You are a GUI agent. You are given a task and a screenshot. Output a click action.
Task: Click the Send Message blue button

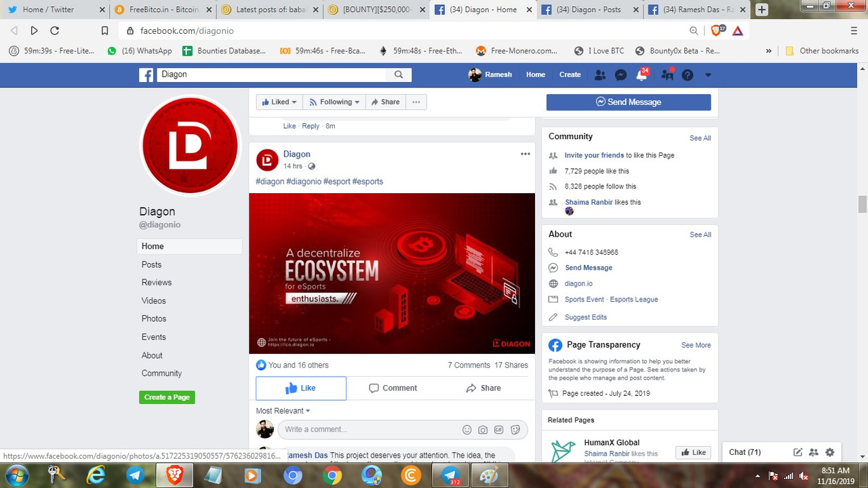click(629, 102)
